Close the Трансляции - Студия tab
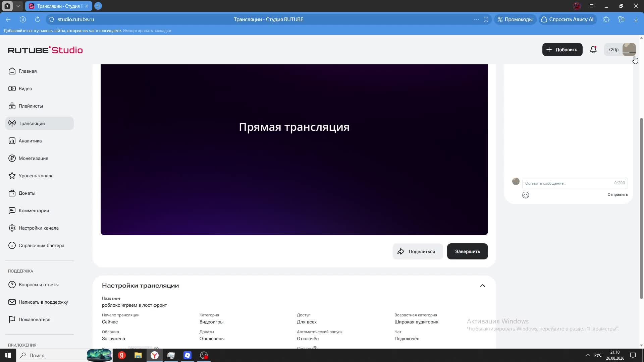 tap(87, 6)
